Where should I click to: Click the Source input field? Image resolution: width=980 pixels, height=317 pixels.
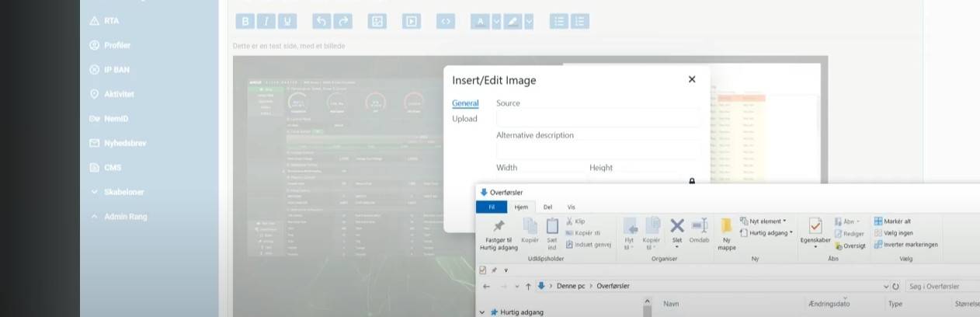598,118
